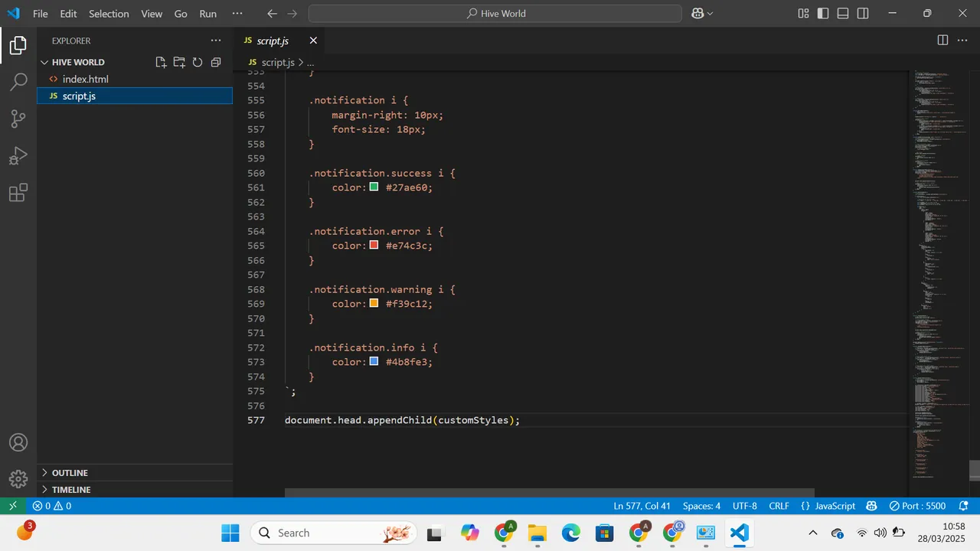Create a new file in HIVE WORLD
This screenshot has width=980, height=551.
click(x=161, y=62)
